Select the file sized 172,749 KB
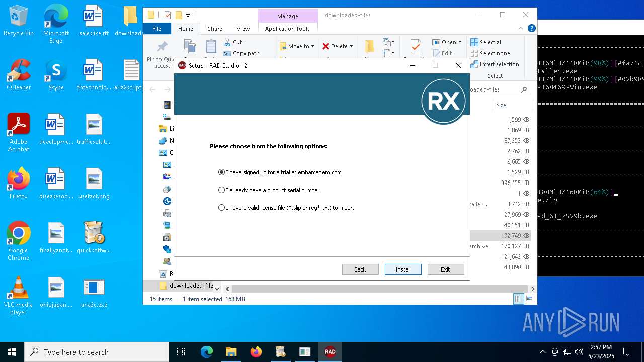The height and width of the screenshot is (362, 644). click(x=515, y=236)
